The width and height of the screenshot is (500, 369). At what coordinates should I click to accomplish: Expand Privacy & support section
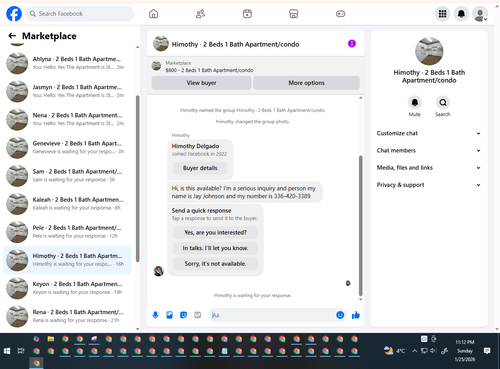click(x=429, y=185)
